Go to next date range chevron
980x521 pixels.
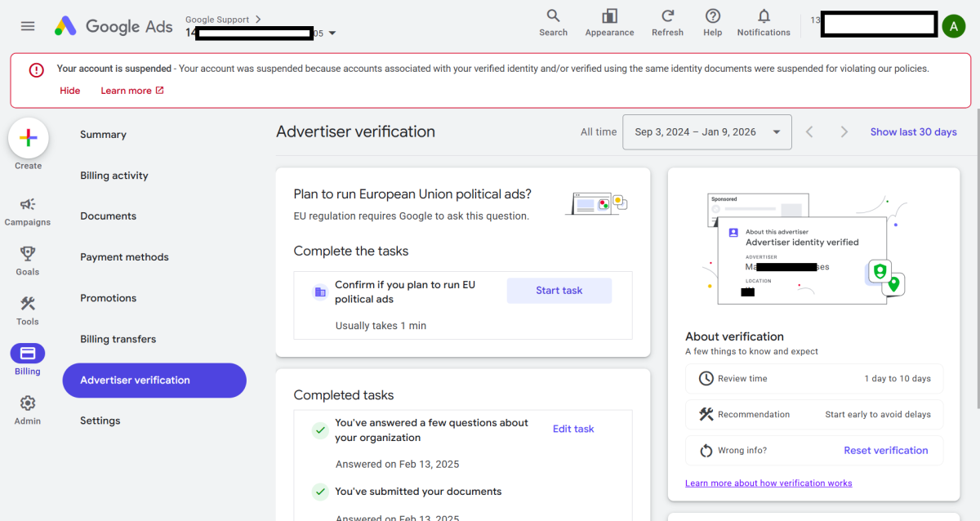tap(844, 132)
